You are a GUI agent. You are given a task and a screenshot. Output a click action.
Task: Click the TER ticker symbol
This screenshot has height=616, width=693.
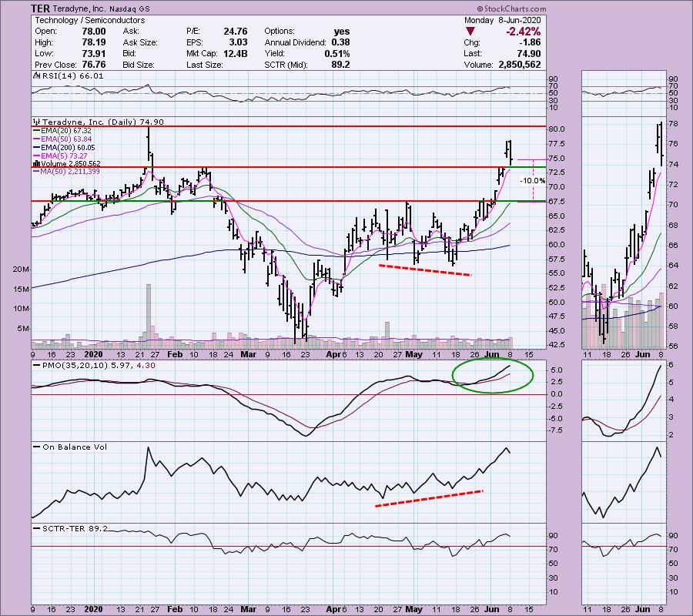pyautogui.click(x=40, y=8)
